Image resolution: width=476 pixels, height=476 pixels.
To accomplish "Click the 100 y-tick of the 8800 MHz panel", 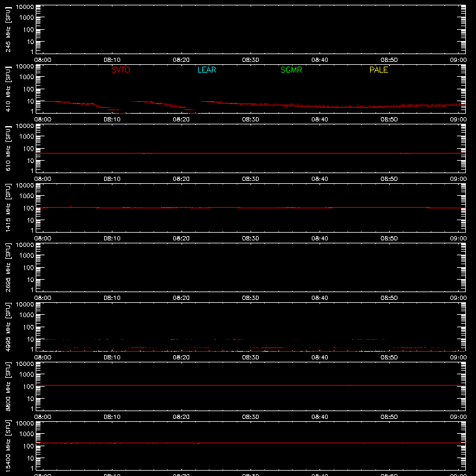I will tap(29, 387).
